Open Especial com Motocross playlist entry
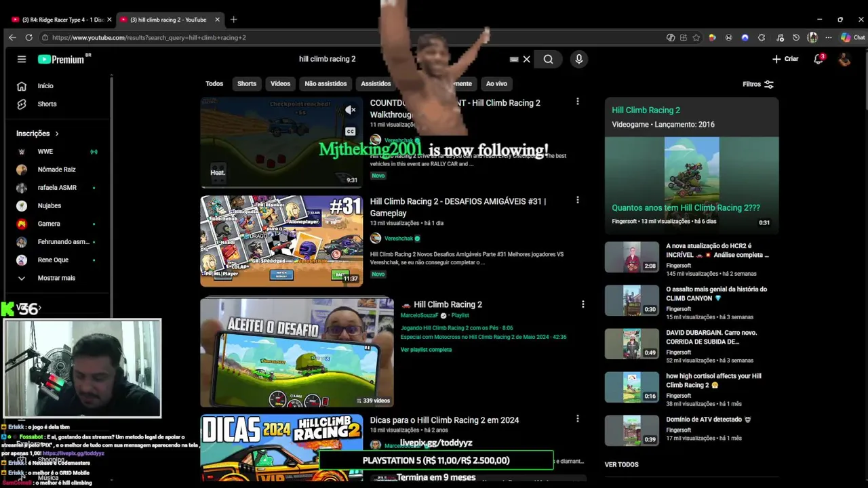The width and height of the screenshot is (868, 488). pos(484,337)
